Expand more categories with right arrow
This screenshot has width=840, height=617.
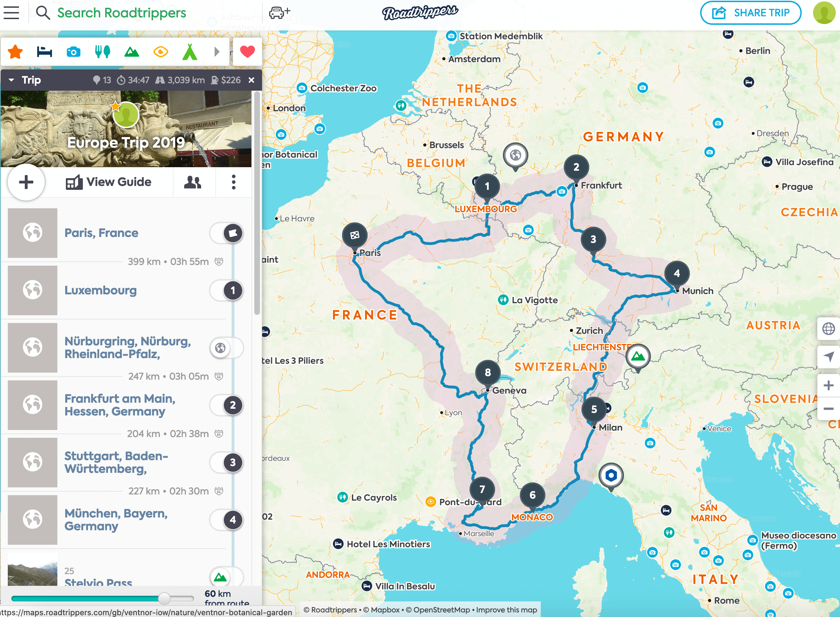[217, 52]
